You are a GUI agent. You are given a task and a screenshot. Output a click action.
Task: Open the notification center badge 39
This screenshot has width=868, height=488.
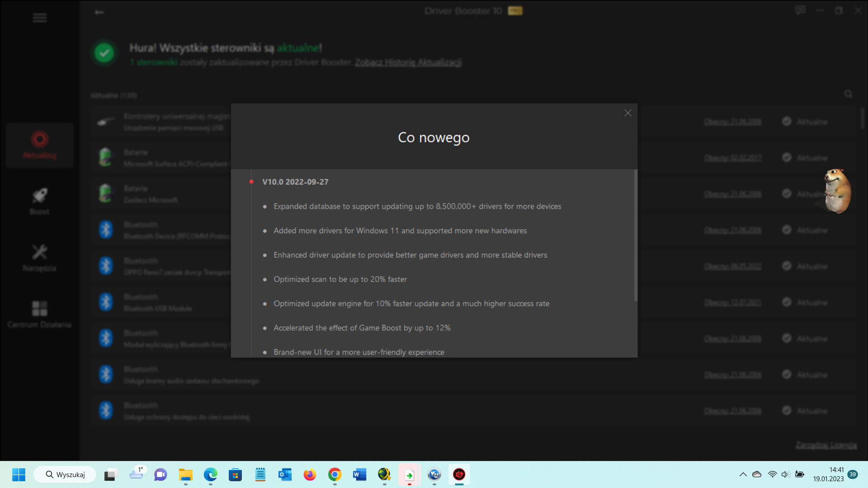[853, 474]
